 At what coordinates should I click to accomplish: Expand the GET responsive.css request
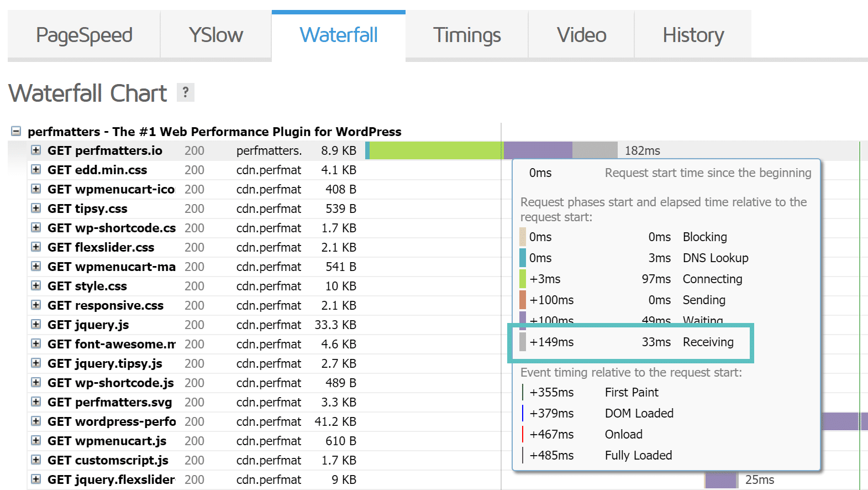(x=36, y=305)
